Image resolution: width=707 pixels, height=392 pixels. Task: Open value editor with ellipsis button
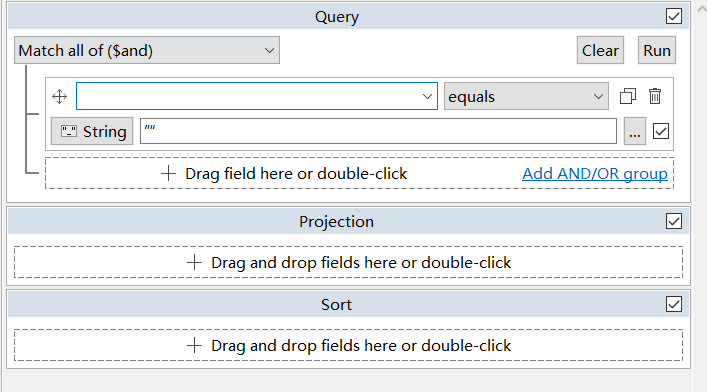[635, 131]
